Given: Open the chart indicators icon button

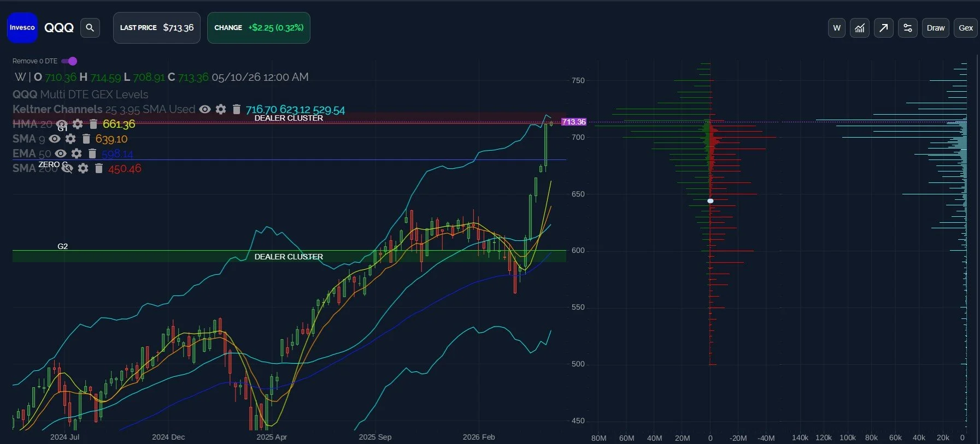Looking at the screenshot, I should [860, 28].
